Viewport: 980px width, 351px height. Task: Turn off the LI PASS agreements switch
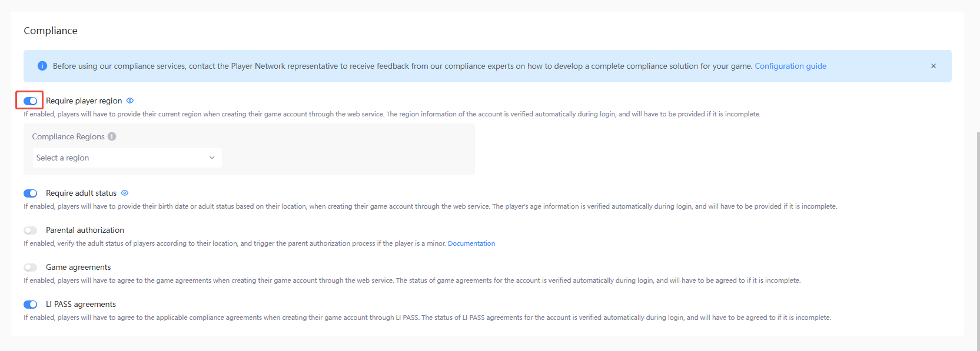coord(30,305)
